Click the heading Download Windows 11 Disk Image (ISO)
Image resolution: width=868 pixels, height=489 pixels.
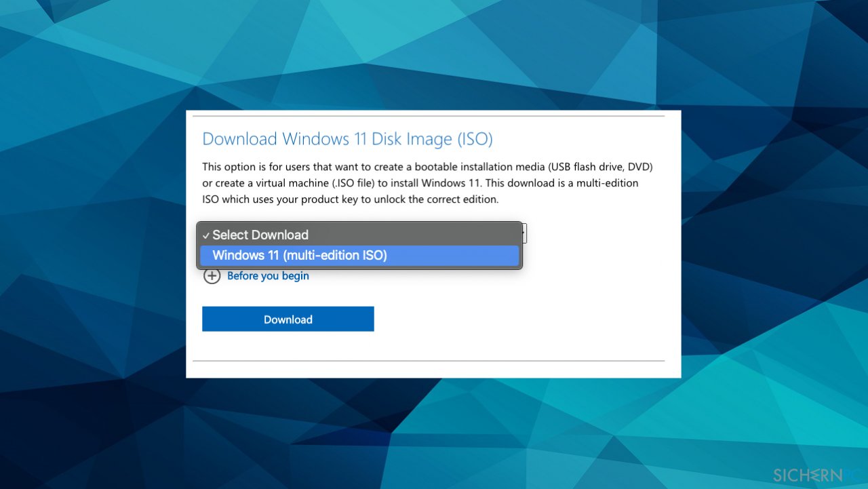(x=347, y=139)
